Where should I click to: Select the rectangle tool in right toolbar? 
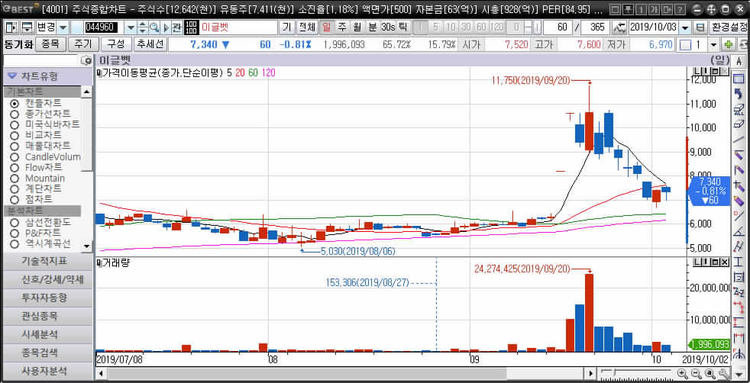739,79
